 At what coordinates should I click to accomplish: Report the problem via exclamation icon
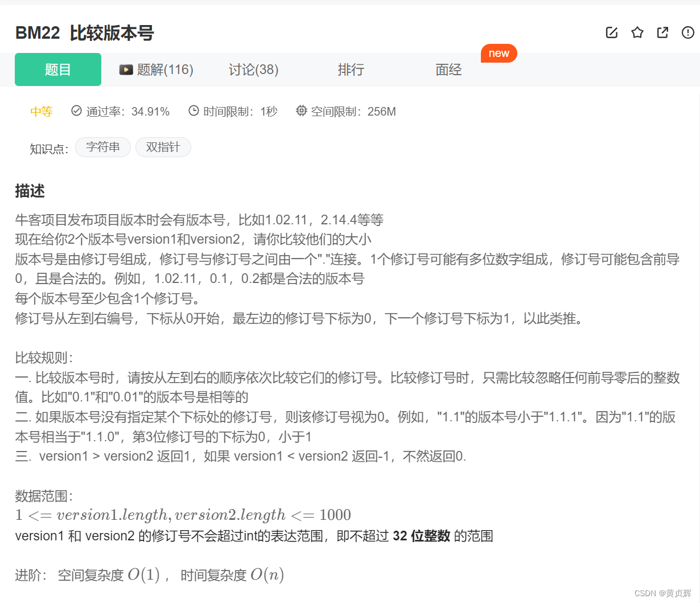(687, 32)
